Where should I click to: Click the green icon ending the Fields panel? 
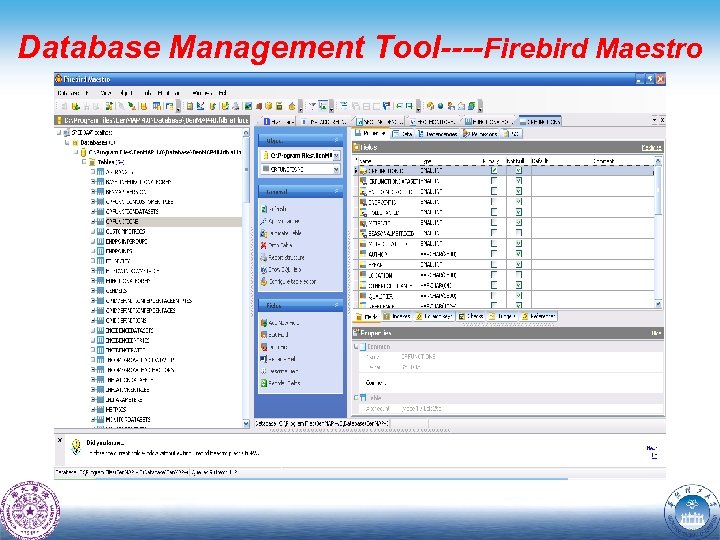264,382
